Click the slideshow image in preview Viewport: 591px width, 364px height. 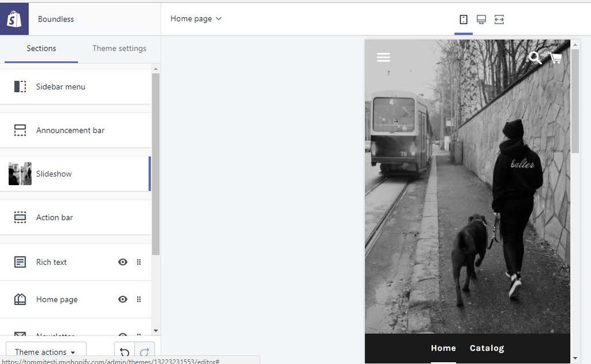[467, 186]
